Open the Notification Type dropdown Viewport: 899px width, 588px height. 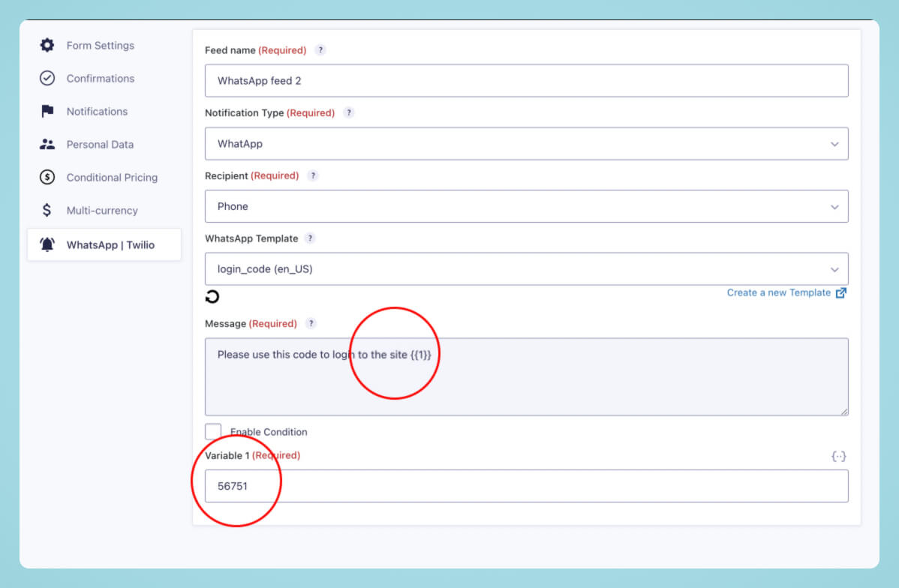click(526, 143)
